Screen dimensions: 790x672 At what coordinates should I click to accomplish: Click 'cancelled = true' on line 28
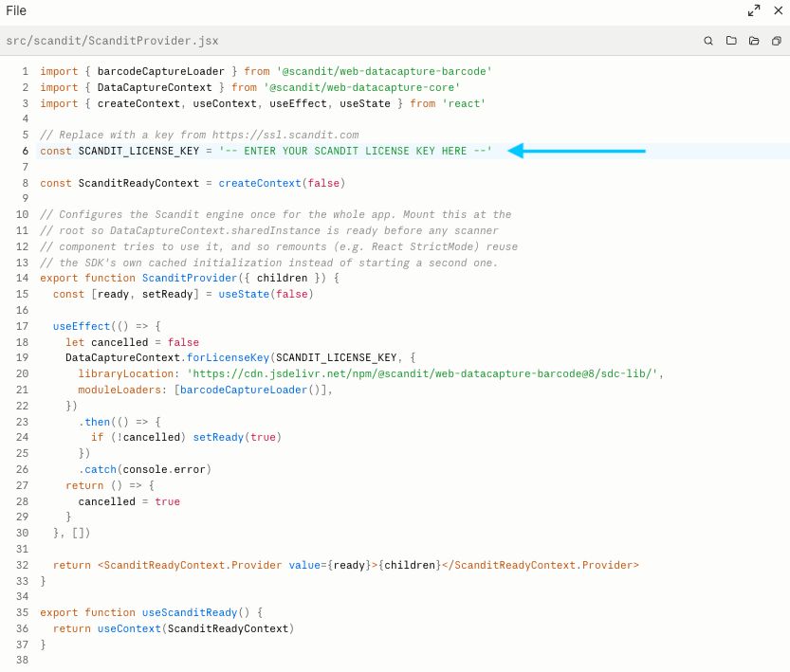pyautogui.click(x=129, y=501)
